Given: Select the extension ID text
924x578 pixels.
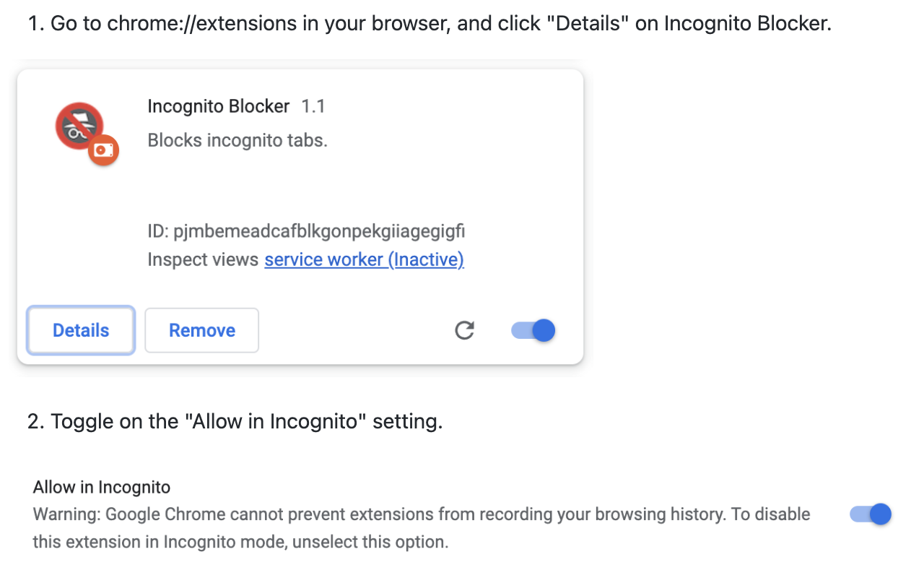Looking at the screenshot, I should point(306,231).
